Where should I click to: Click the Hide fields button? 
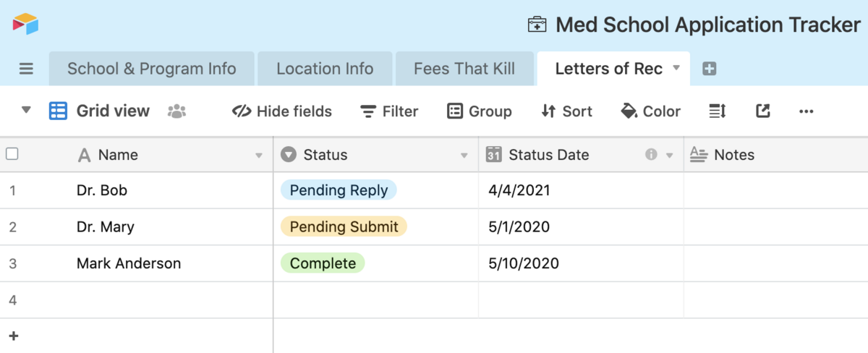tap(282, 111)
